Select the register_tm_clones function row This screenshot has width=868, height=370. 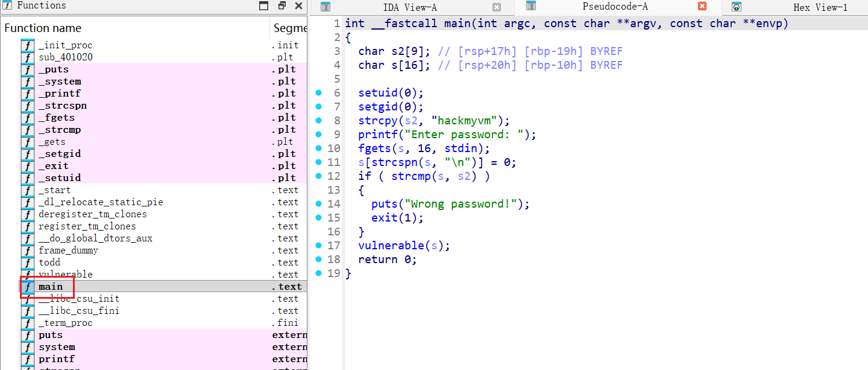(x=163, y=226)
